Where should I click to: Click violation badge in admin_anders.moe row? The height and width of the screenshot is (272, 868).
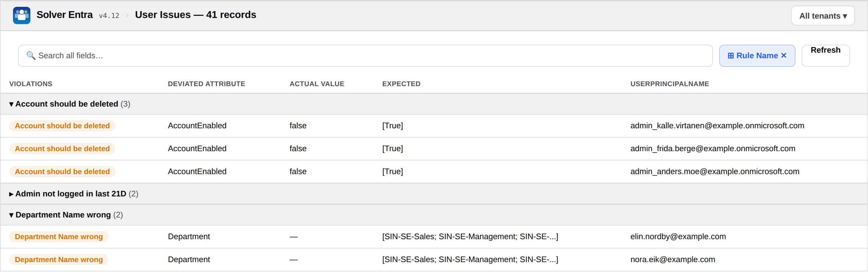62,172
